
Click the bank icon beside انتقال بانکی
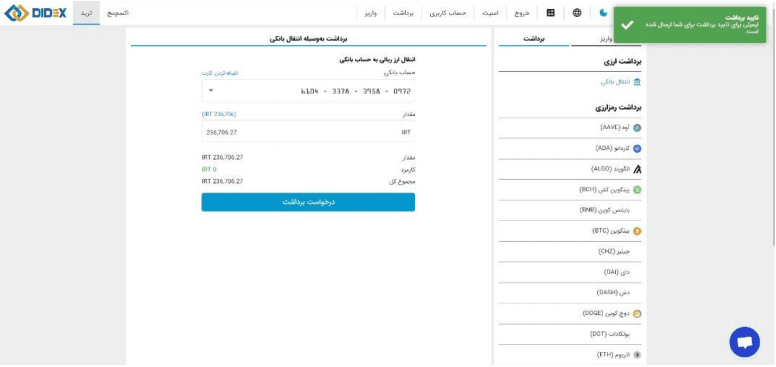[637, 82]
